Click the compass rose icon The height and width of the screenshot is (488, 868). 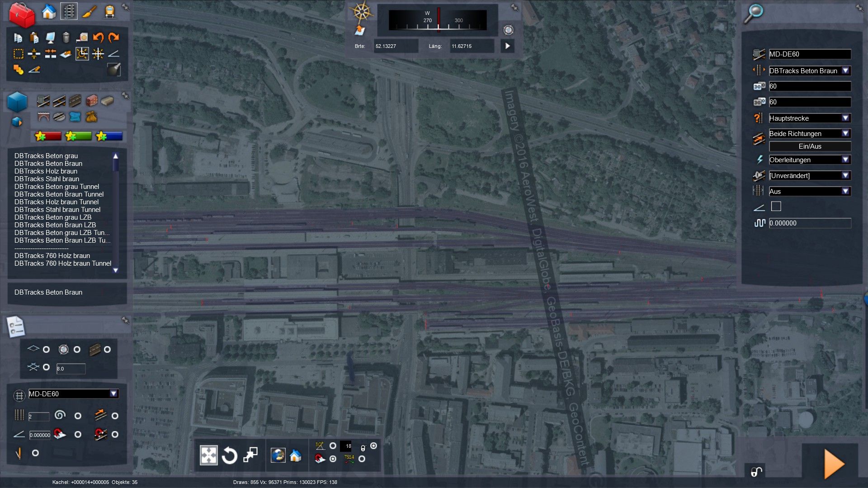[x=362, y=12]
